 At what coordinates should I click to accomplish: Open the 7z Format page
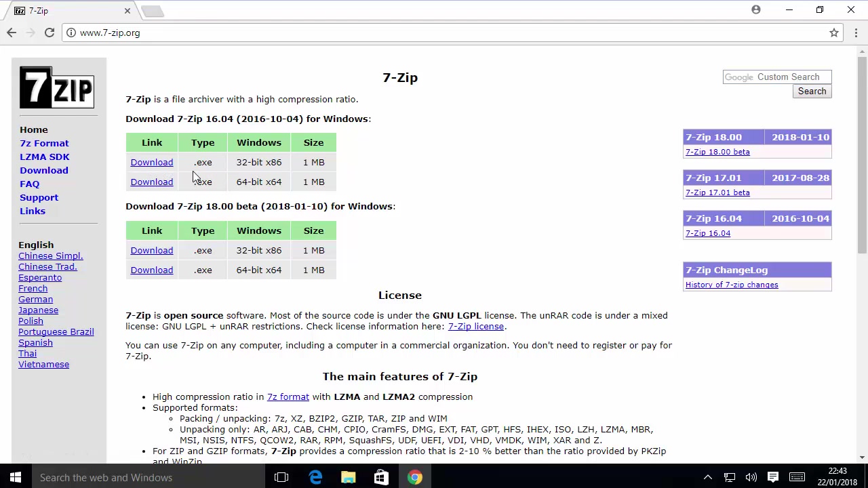(x=44, y=143)
